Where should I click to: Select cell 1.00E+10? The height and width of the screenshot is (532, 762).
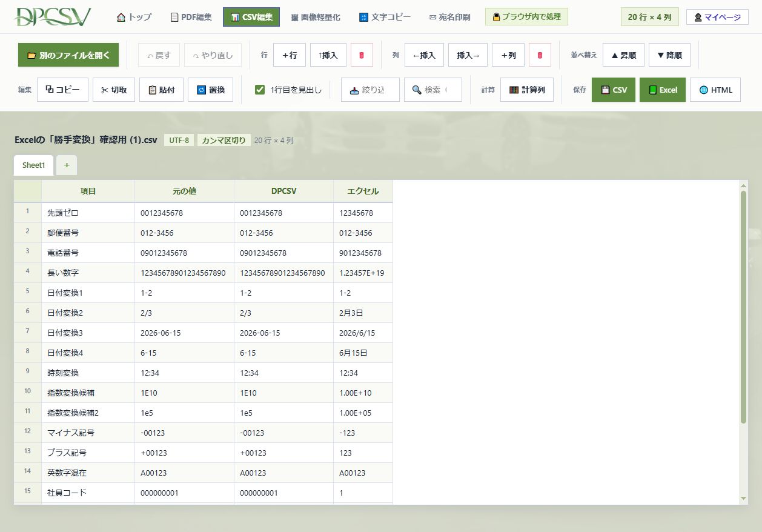(363, 393)
